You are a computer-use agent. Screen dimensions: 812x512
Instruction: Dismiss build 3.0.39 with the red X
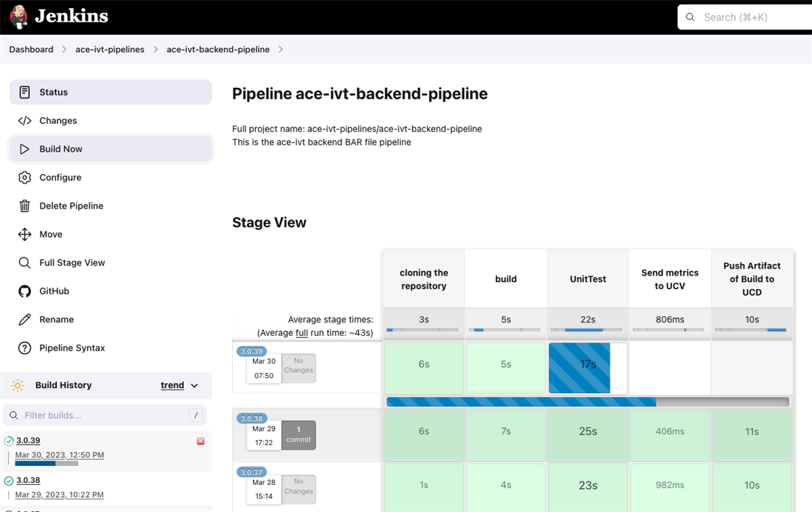click(200, 441)
